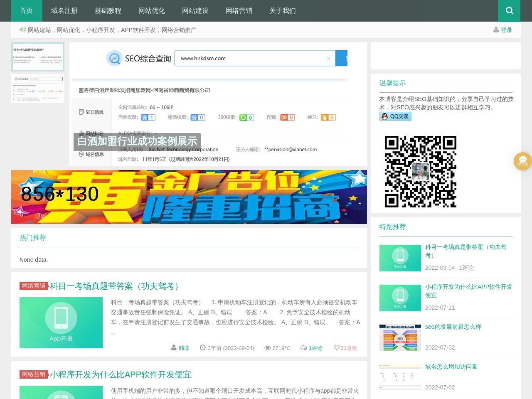This screenshot has width=532, height=399.
Task: Click the 登录 login link
Action: point(506,30)
